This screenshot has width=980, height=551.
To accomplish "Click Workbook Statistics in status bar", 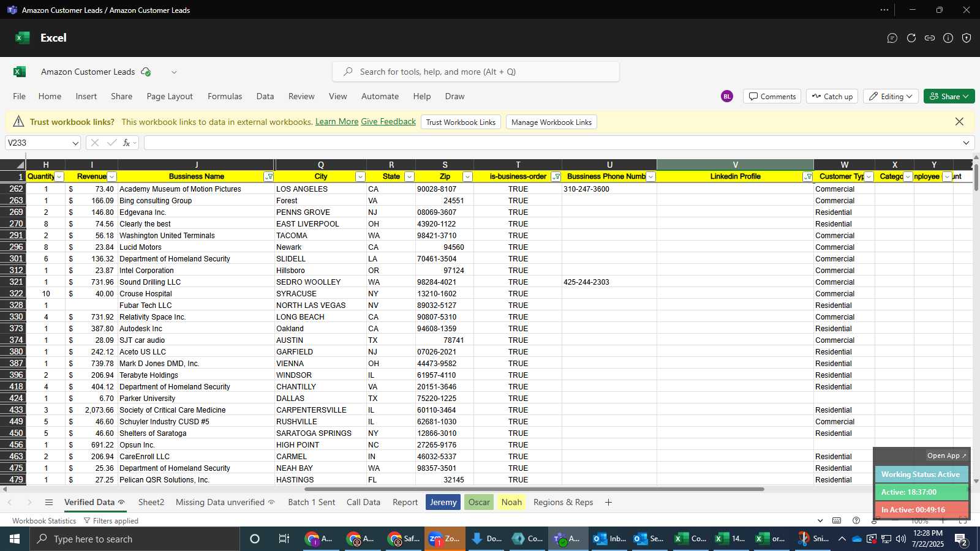I will 44,521.
